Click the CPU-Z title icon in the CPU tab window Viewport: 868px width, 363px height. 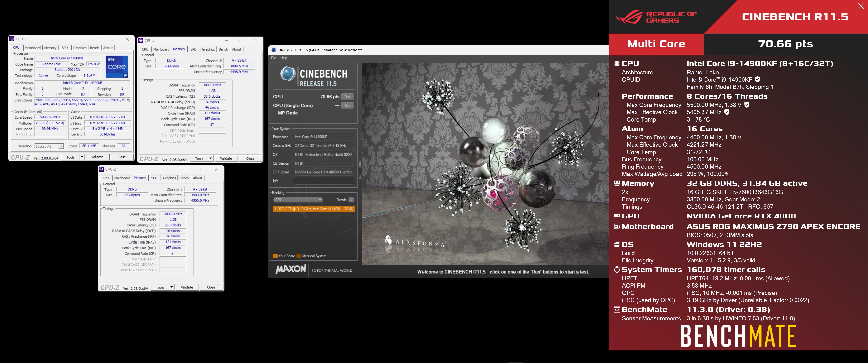coord(12,39)
